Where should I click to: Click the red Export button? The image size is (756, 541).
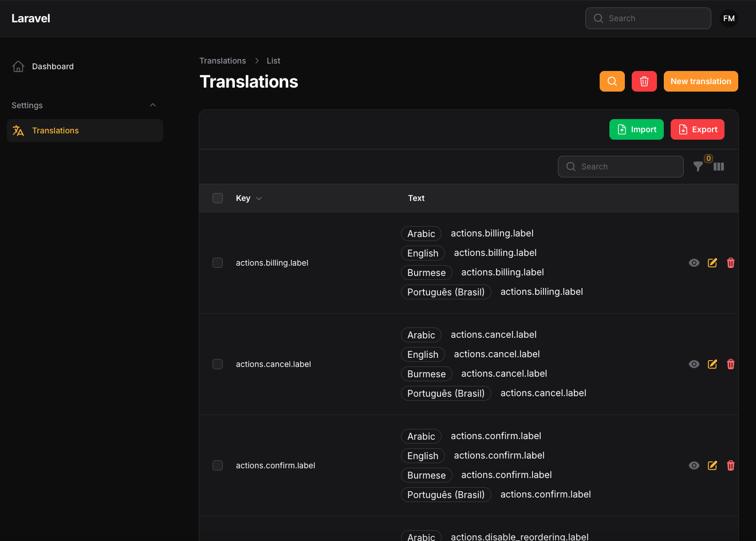[698, 129]
